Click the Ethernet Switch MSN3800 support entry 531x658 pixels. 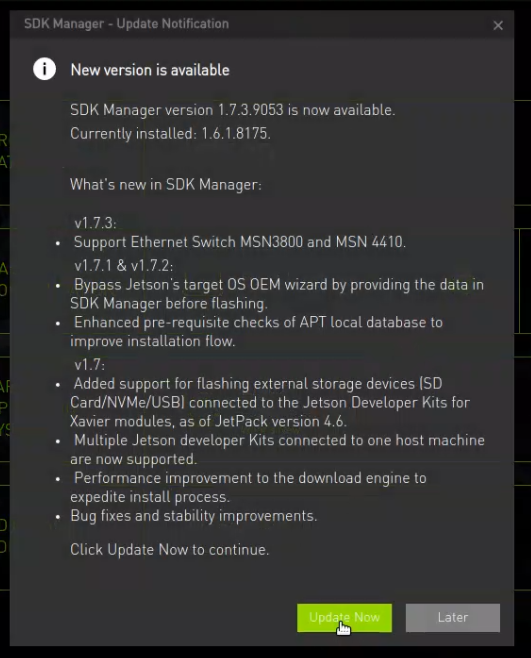(240, 242)
